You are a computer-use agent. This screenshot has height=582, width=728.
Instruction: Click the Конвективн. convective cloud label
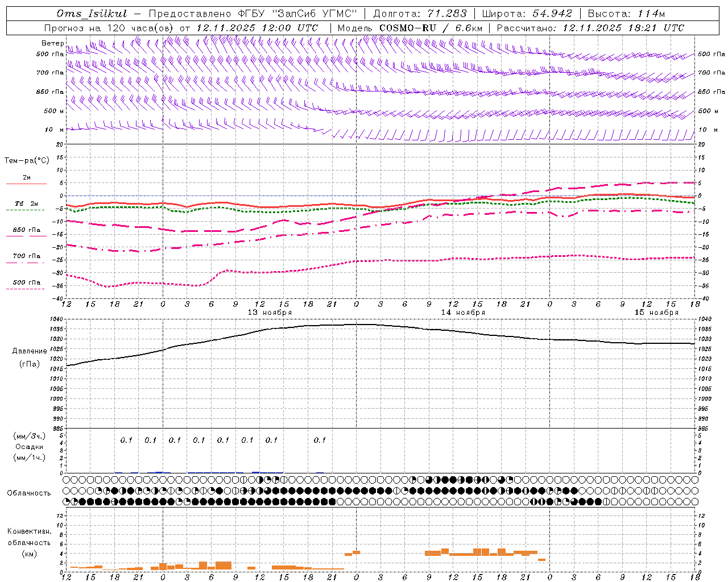click(x=29, y=531)
